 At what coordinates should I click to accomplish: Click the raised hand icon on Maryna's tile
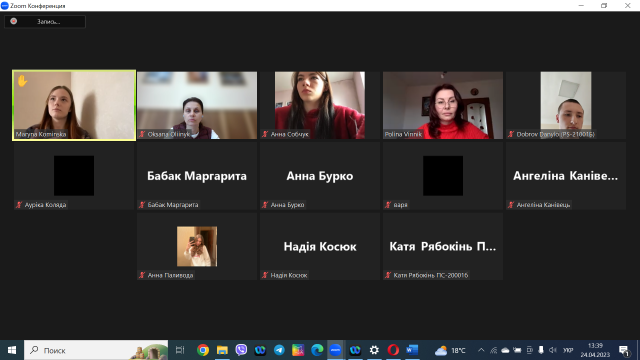tap(22, 81)
